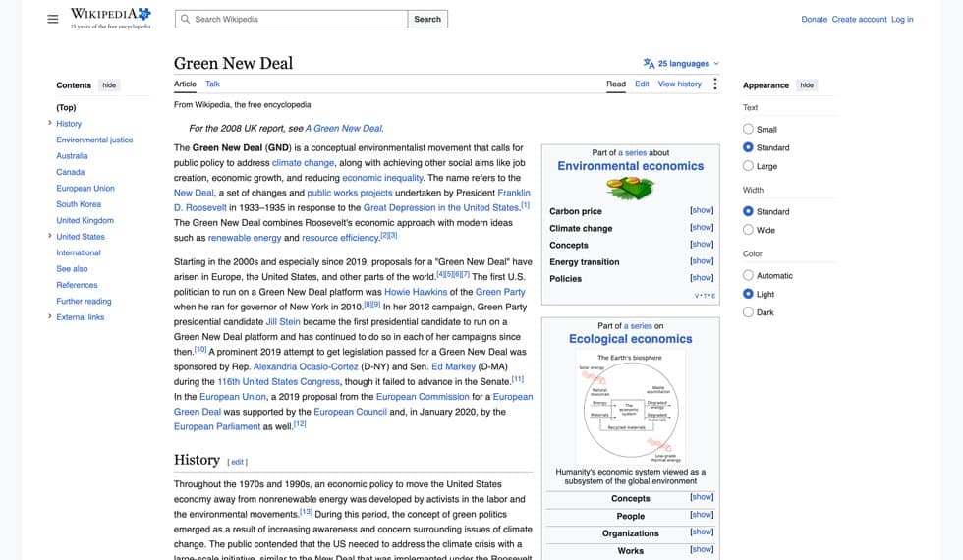Select Standard text size

pyautogui.click(x=748, y=147)
